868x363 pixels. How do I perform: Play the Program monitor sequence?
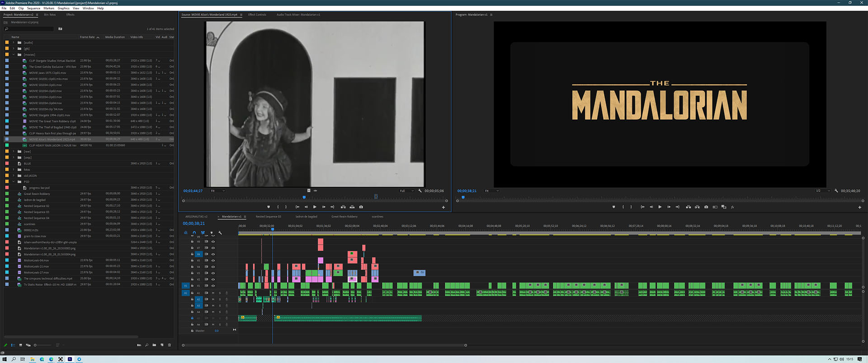660,207
